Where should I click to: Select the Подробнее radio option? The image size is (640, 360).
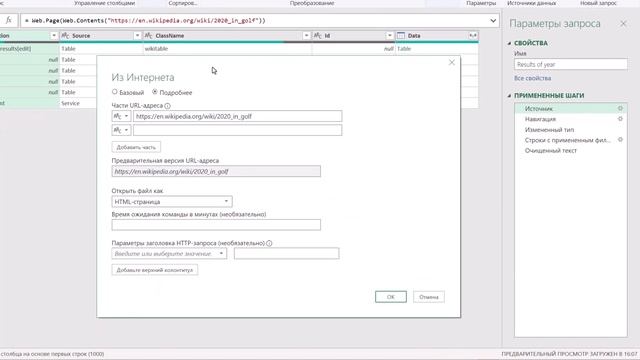click(155, 92)
